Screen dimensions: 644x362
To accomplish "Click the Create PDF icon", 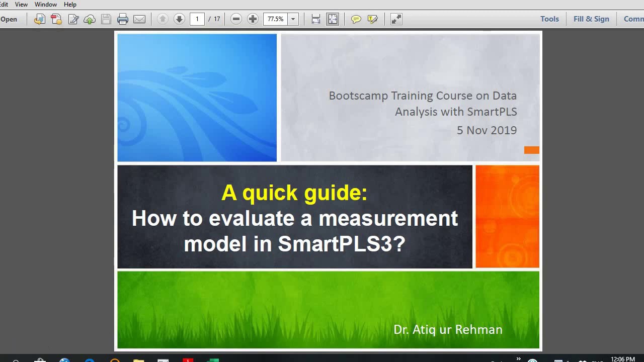I will point(56,19).
